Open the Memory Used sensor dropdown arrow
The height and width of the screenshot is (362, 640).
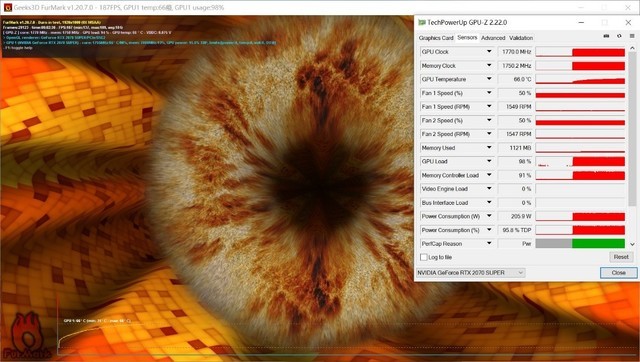pos(489,148)
